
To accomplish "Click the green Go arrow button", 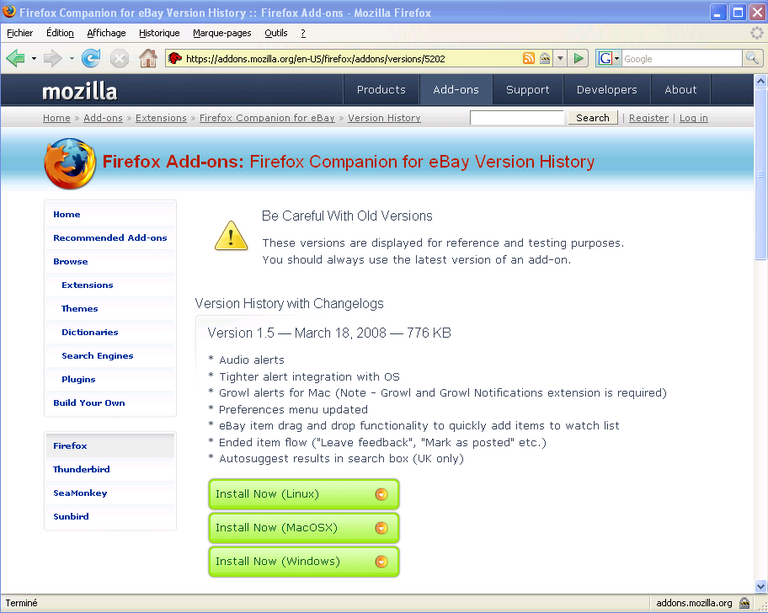I will pyautogui.click(x=578, y=59).
